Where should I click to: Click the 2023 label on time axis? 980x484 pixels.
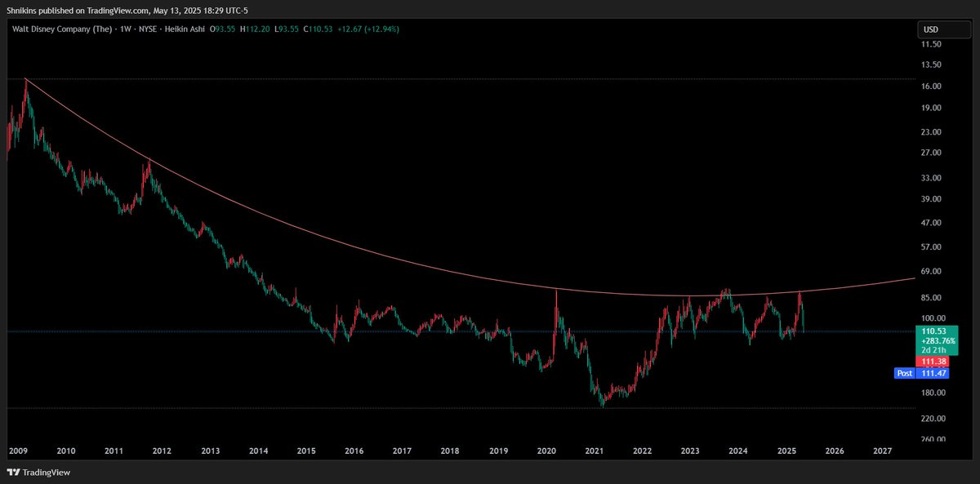tap(690, 451)
